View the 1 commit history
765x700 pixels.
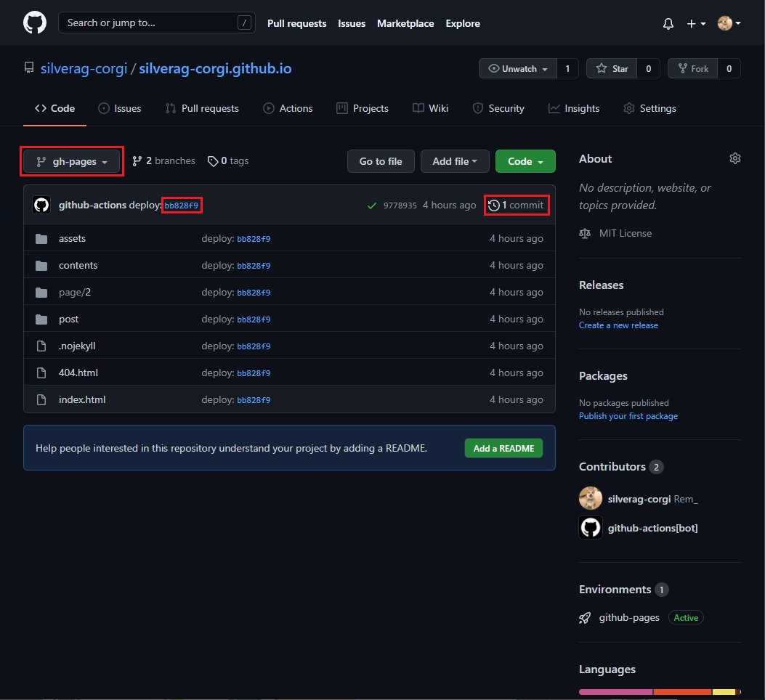[517, 205]
